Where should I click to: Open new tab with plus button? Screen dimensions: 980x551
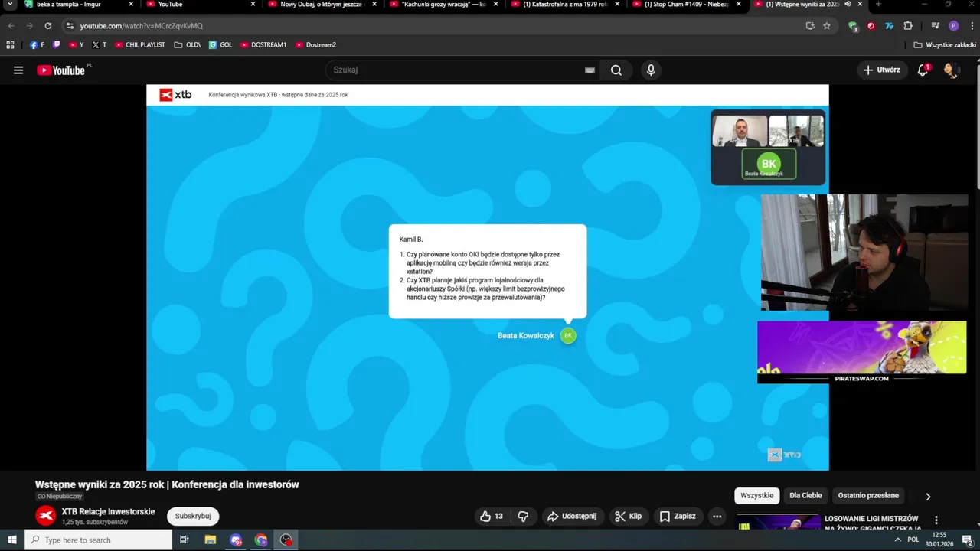pos(878,5)
